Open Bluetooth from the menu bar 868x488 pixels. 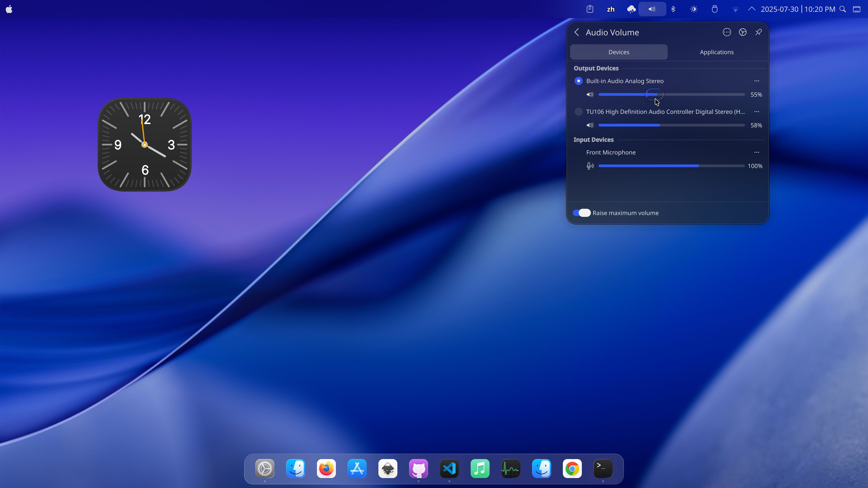[673, 9]
